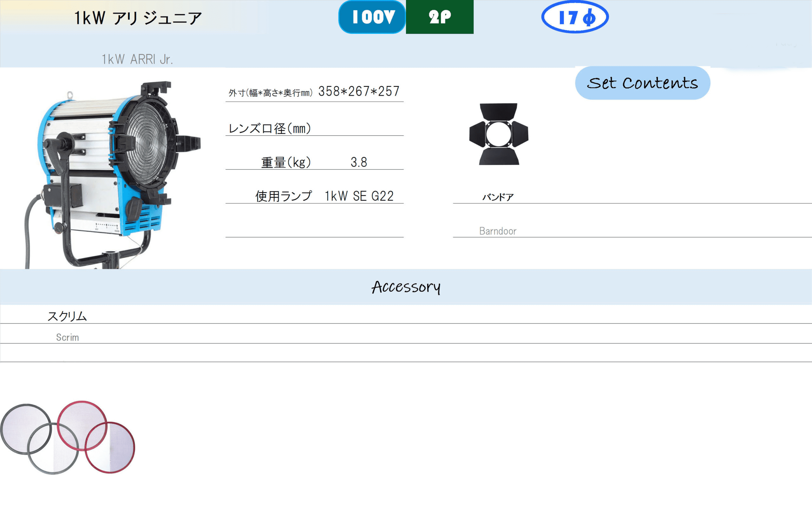The width and height of the screenshot is (812, 512).
Task: Click the Scrim English row text
Action: [68, 337]
